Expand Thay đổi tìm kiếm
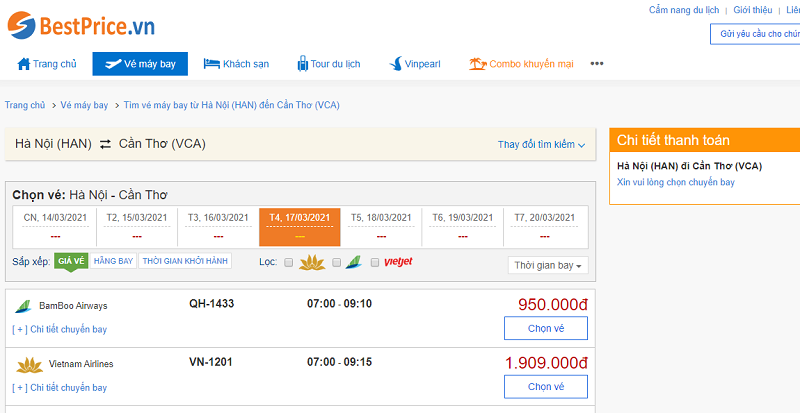The image size is (800, 413). pos(541,144)
